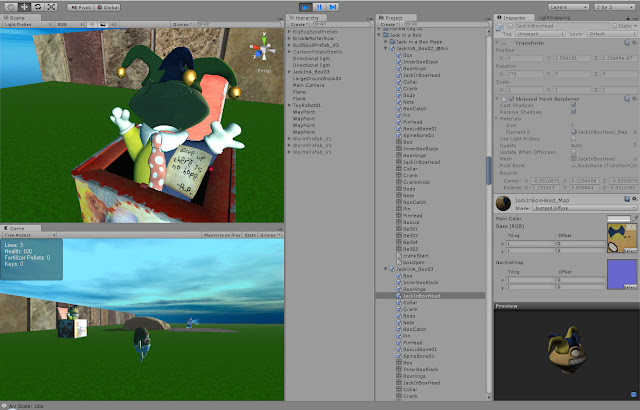The height and width of the screenshot is (410, 640).
Task: Toggle the Global handle rotation button
Action: click(107, 7)
